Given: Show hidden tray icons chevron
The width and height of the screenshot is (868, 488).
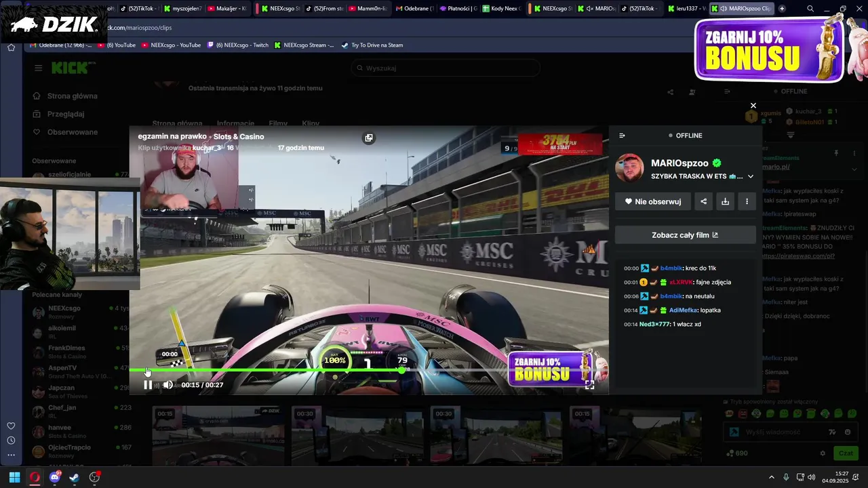Looking at the screenshot, I should coord(771,477).
